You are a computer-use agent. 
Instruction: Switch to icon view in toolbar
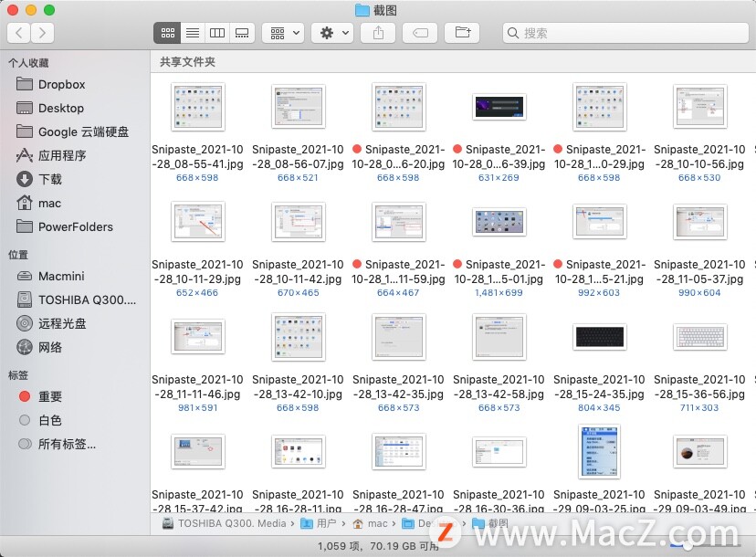(x=167, y=33)
